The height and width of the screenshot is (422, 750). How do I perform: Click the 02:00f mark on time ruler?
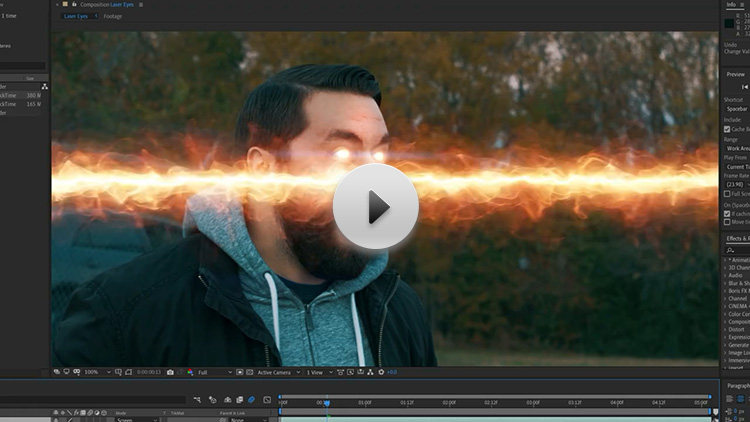[449, 402]
